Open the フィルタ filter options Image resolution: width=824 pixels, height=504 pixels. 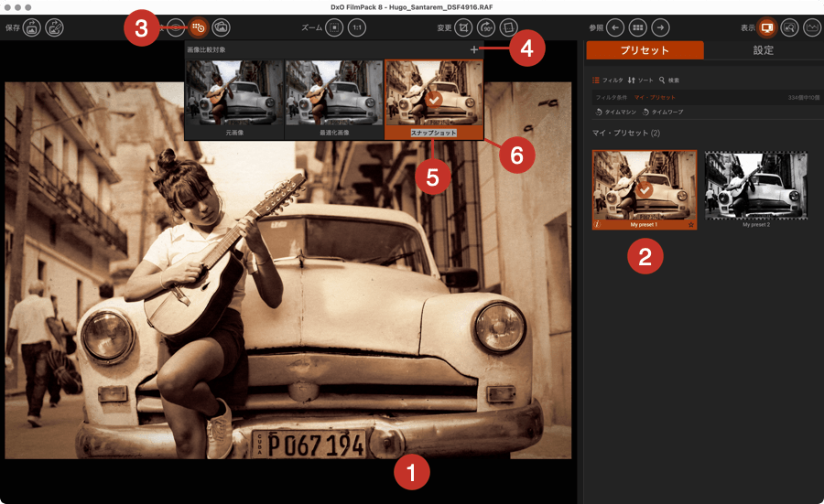pos(608,80)
